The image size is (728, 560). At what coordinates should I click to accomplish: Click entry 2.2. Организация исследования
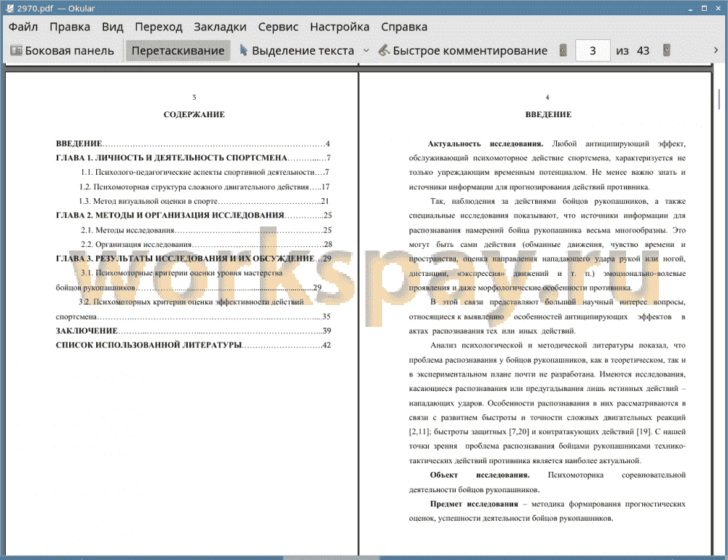[206, 245]
